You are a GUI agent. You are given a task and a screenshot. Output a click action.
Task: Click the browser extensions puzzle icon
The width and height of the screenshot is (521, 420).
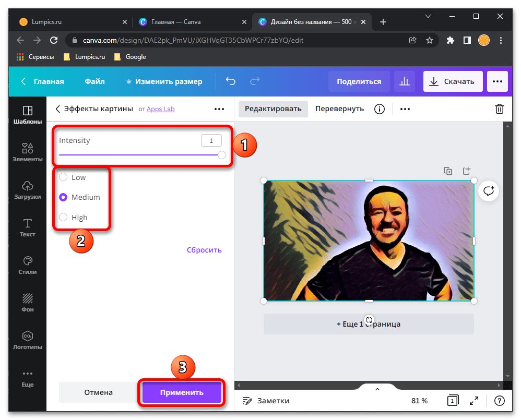[450, 41]
